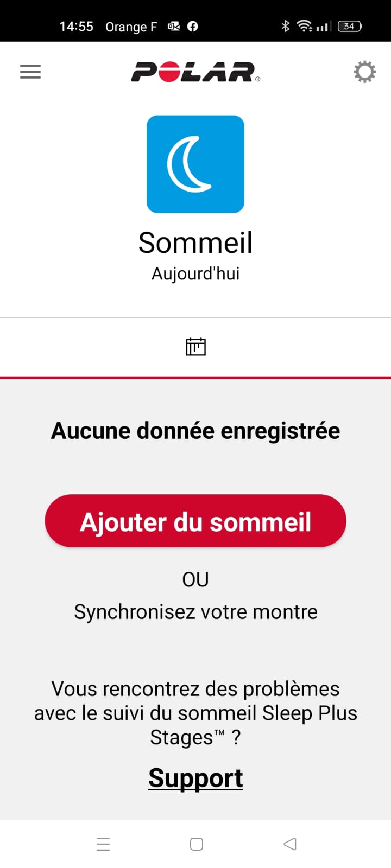
Task: Open the Support link
Action: pos(195,778)
